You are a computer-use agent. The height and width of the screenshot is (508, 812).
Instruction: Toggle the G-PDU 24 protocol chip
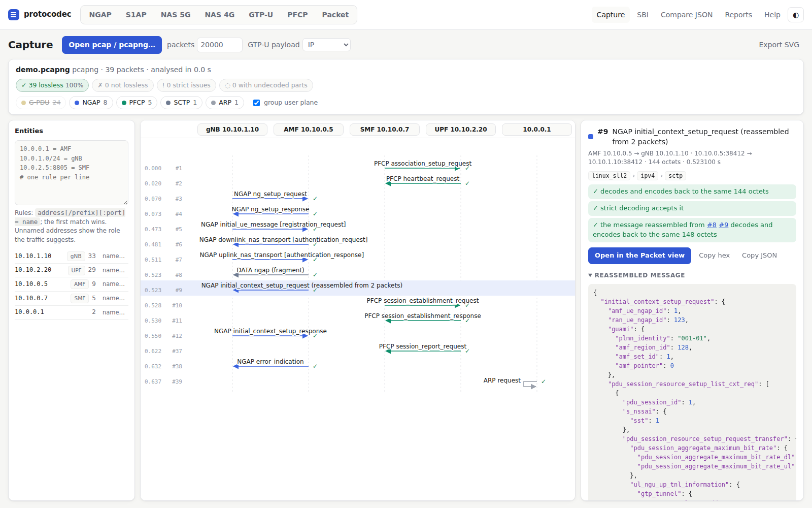41,103
